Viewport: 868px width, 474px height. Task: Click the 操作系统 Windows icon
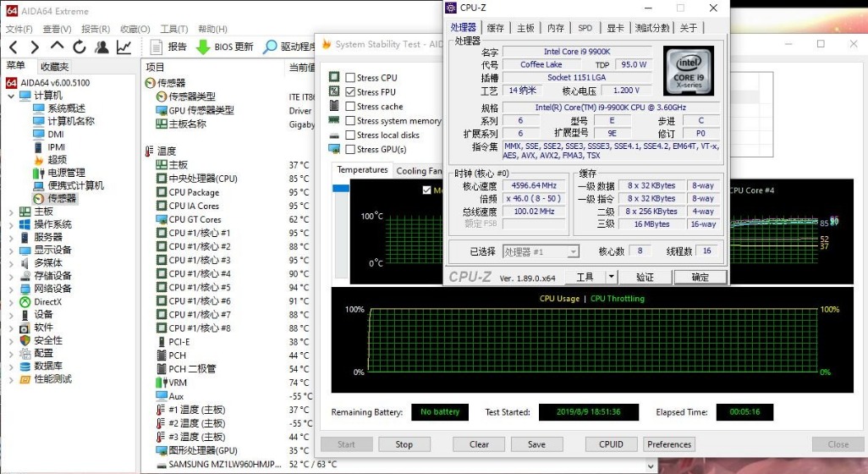(x=25, y=224)
